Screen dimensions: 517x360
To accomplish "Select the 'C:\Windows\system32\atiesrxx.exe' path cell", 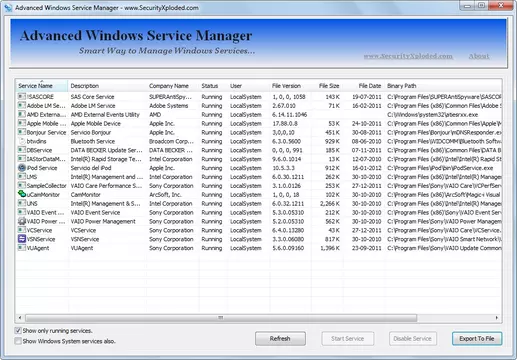I will 432,115.
